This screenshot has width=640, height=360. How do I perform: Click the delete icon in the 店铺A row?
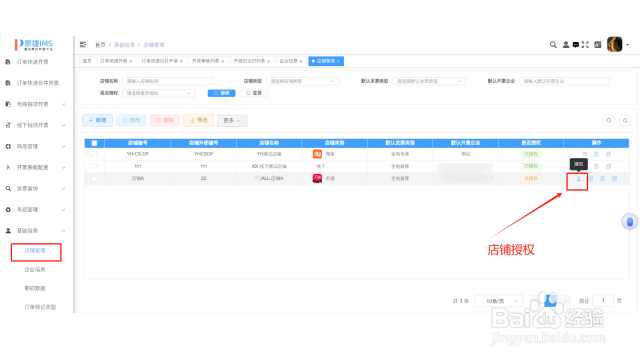coord(602,178)
